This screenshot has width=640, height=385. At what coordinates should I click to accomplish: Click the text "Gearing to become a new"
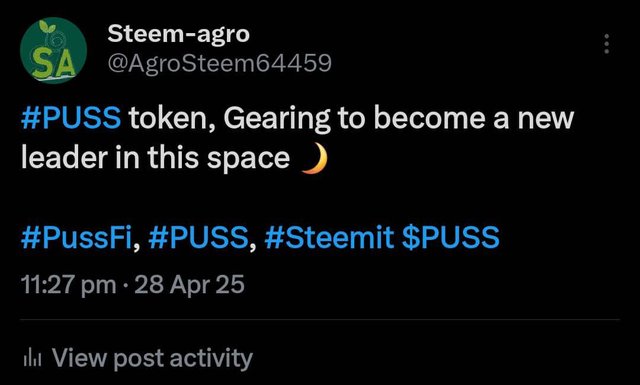point(399,119)
